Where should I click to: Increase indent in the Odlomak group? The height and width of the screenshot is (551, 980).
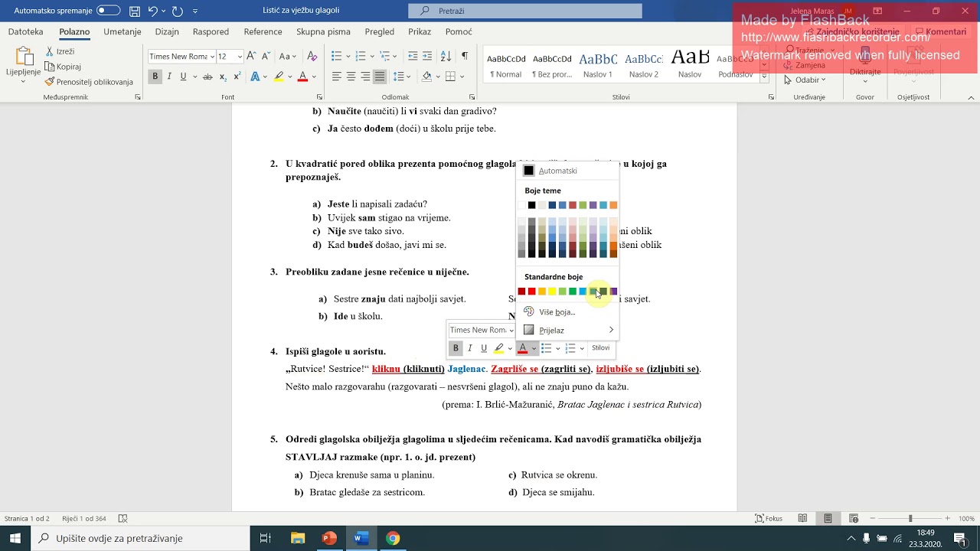427,56
